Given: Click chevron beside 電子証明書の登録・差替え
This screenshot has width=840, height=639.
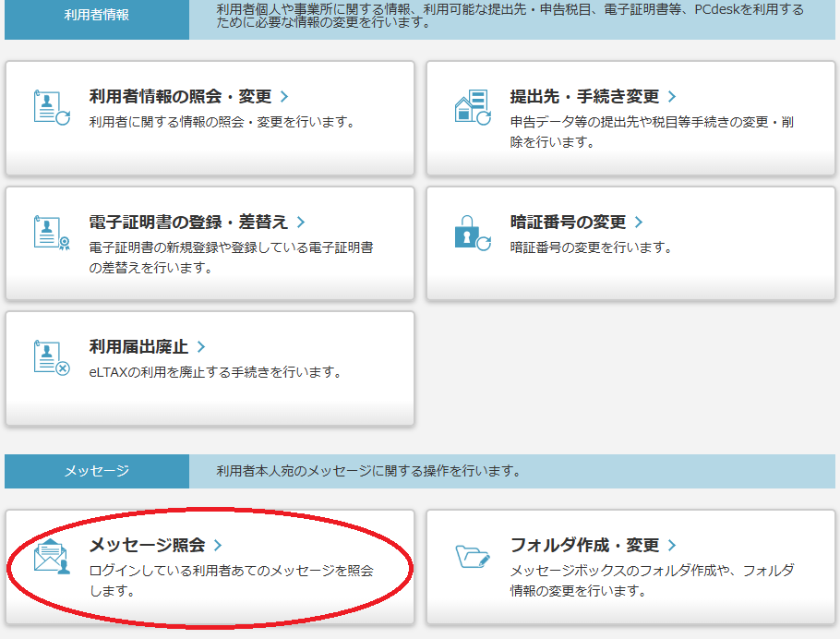Looking at the screenshot, I should coord(301,222).
